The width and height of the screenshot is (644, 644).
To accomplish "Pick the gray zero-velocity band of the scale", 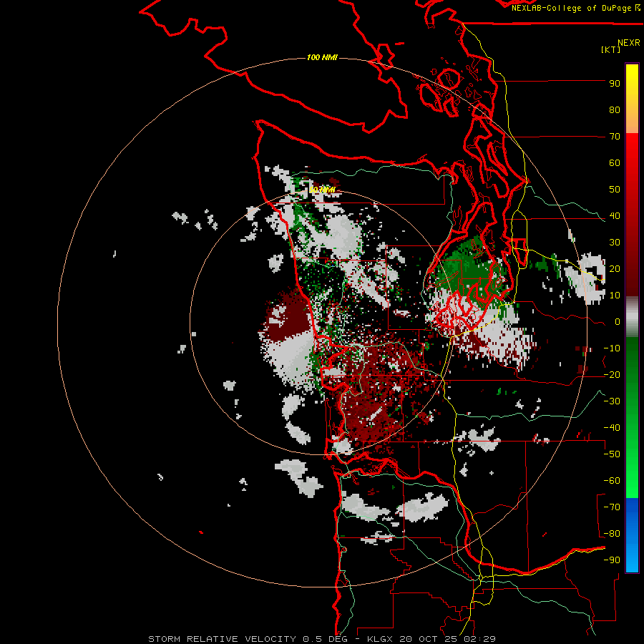I will click(x=632, y=317).
